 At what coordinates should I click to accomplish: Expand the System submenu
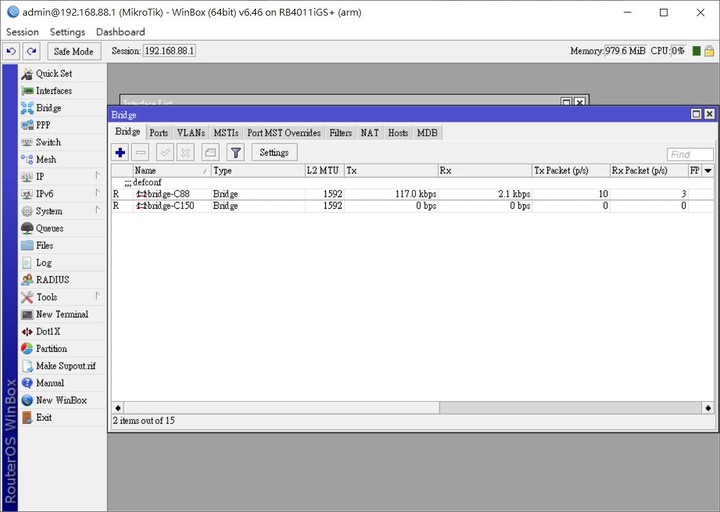(x=62, y=211)
